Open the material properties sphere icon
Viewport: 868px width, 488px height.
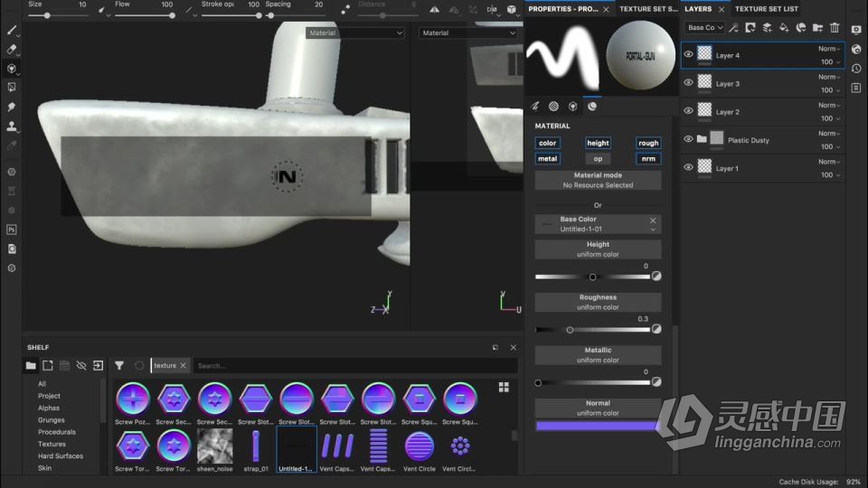click(592, 107)
